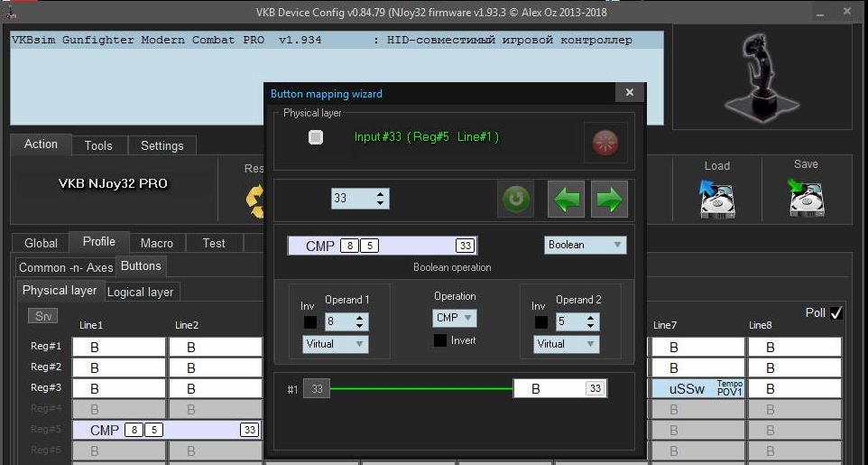Select Reg#3 Line8 B cell

pos(794,388)
